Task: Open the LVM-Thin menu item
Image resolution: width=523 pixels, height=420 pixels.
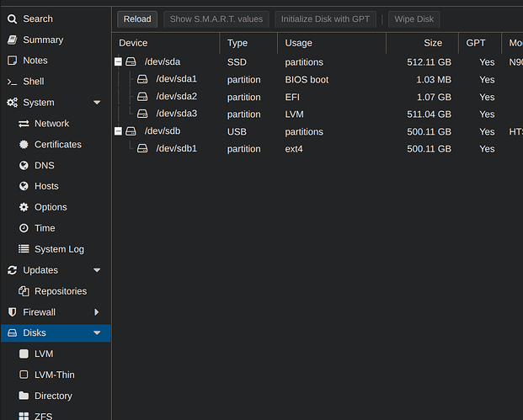Action: (x=54, y=375)
